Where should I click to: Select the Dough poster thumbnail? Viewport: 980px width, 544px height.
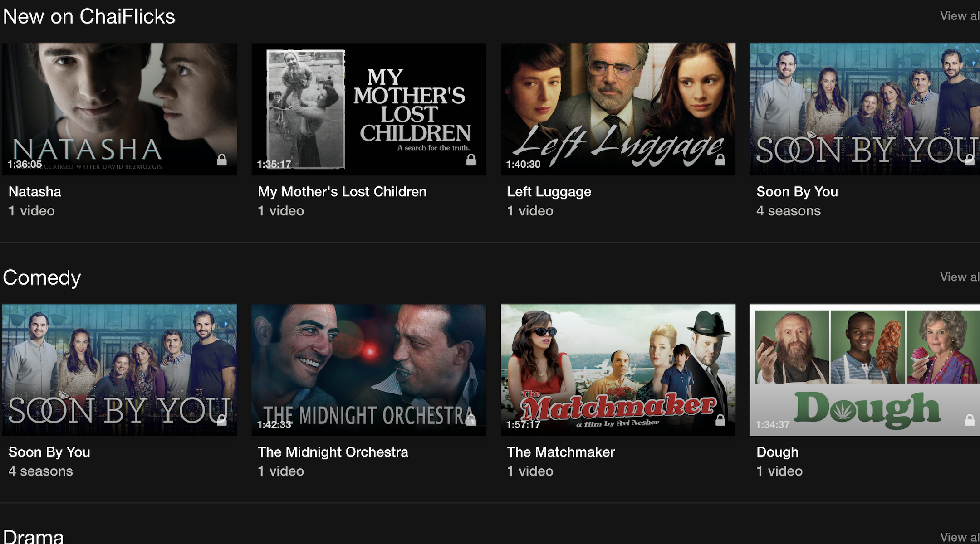coord(865,370)
